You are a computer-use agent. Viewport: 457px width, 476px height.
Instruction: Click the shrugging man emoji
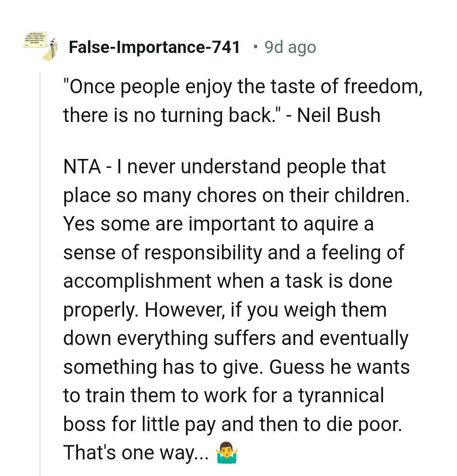point(227,454)
